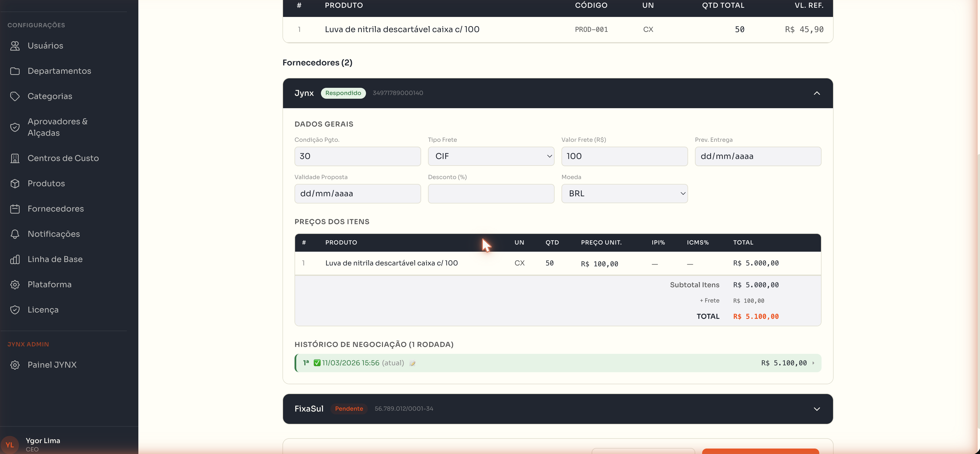The height and width of the screenshot is (454, 980).
Task: Go to Departamentos in sidebar
Action: pos(59,71)
